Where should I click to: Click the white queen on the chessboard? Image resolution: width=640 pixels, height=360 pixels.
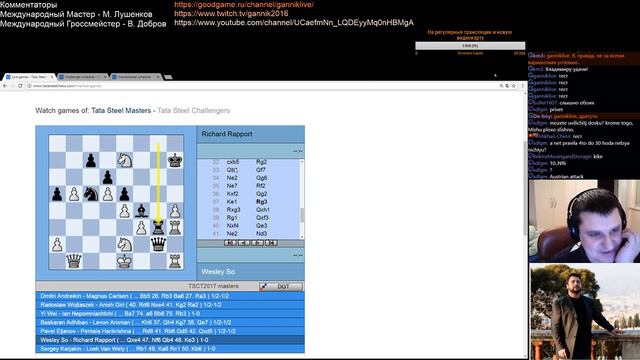point(74,261)
